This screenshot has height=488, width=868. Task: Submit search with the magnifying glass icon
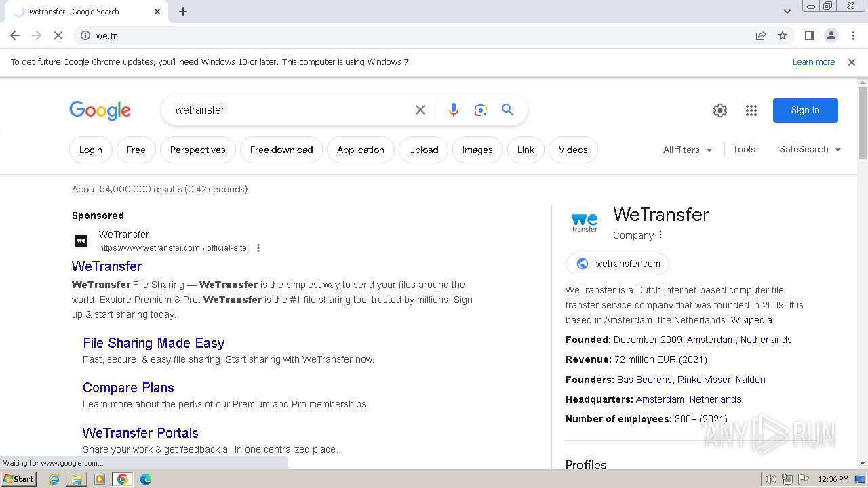[x=507, y=110]
